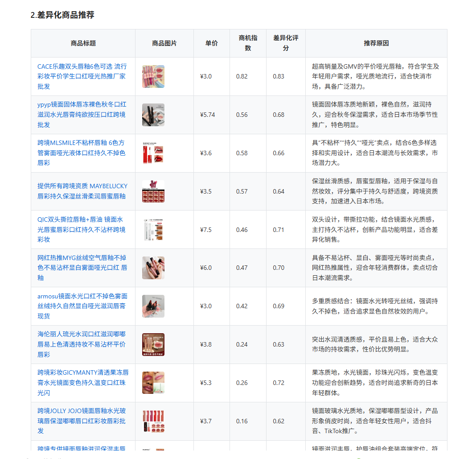The width and height of the screenshot is (476, 459).
Task: Click the MLSMILE red lip glaze image
Action: point(153,153)
